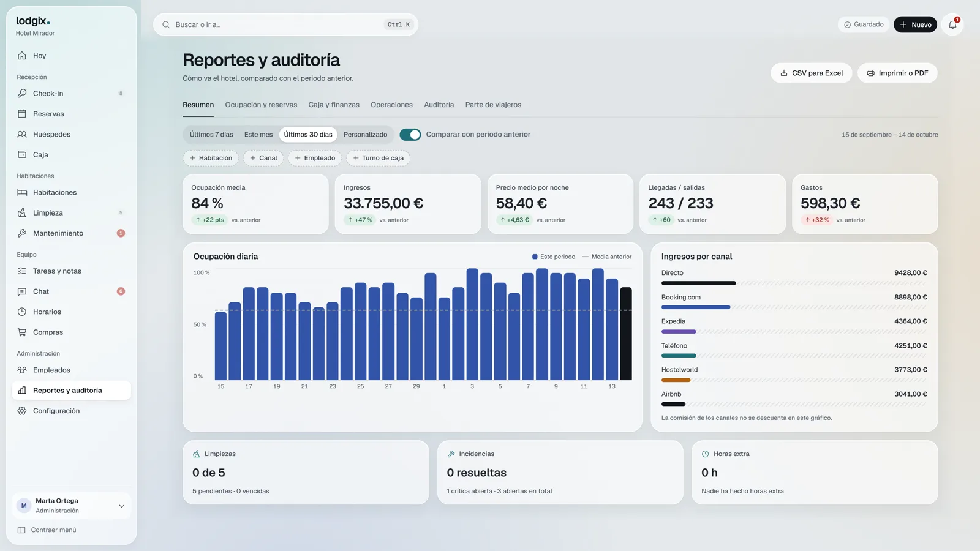This screenshot has height=551, width=980.
Task: Select the Últimos 7 días range
Action: pos(211,135)
